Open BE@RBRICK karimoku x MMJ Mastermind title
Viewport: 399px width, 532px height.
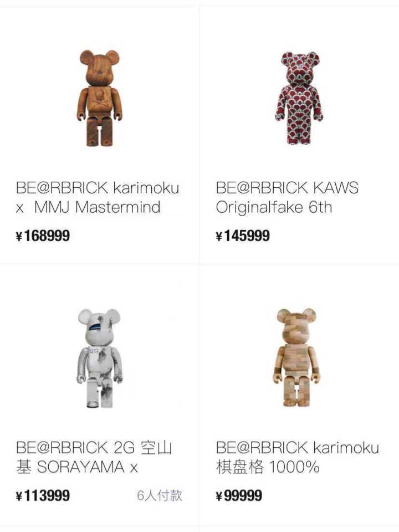98,197
